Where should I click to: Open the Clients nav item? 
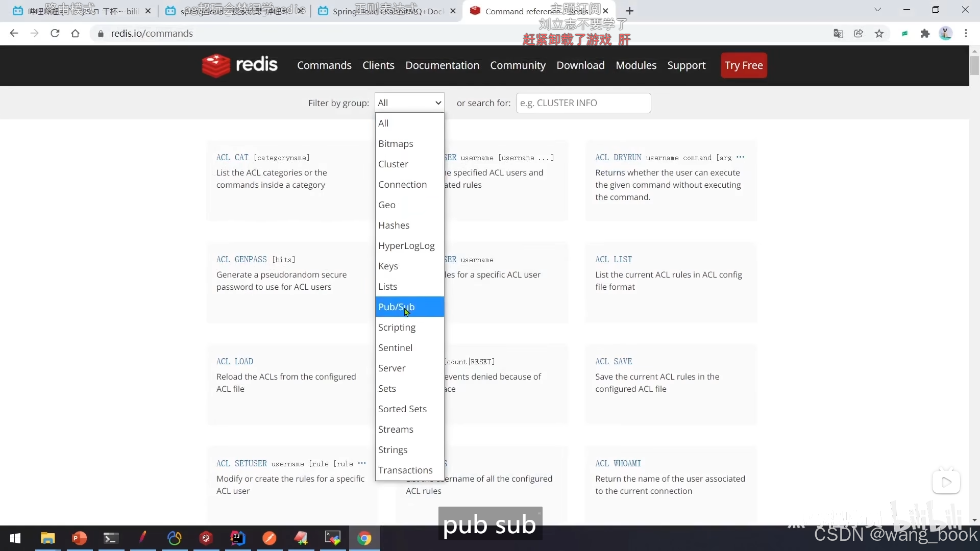point(378,65)
